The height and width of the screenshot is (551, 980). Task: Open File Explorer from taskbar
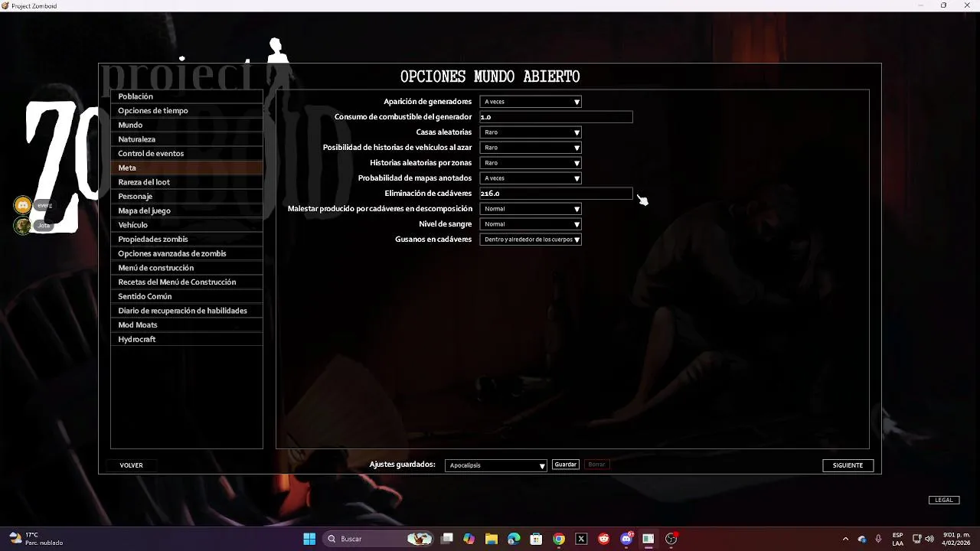(x=492, y=539)
